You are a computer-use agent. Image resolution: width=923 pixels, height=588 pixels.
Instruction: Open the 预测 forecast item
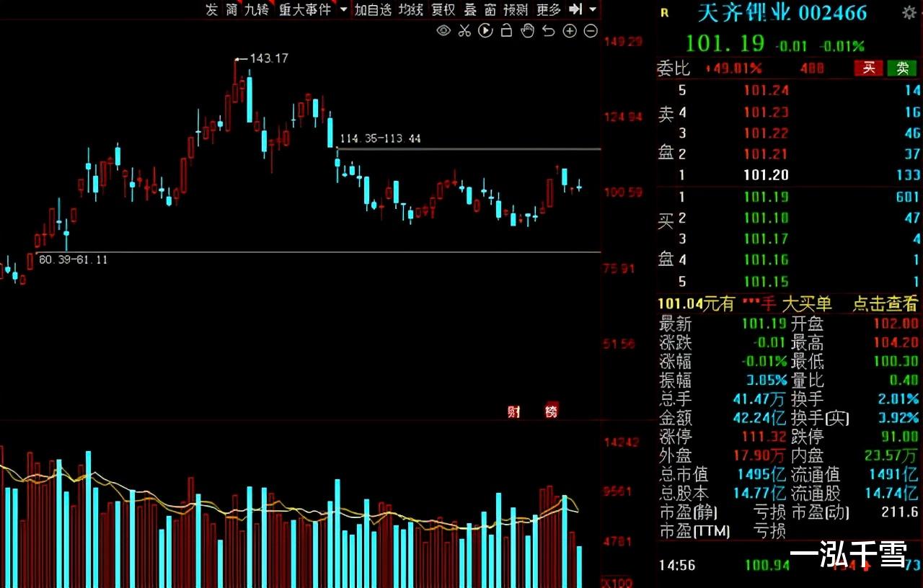(x=516, y=9)
